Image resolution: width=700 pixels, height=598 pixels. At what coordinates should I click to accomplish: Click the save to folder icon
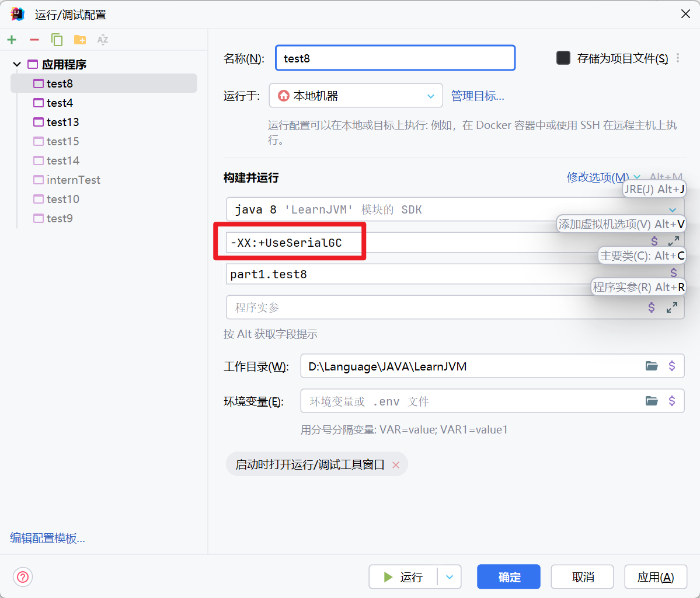click(x=79, y=40)
